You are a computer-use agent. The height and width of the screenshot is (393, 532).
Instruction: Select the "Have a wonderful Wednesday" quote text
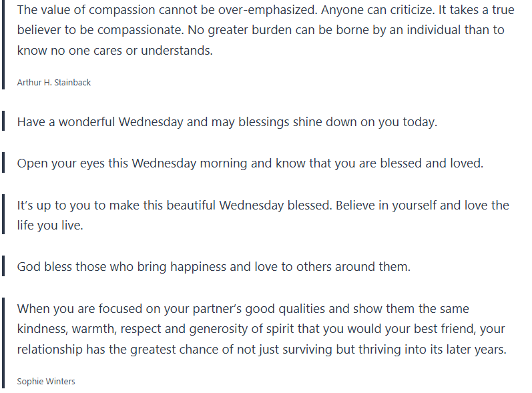(227, 122)
